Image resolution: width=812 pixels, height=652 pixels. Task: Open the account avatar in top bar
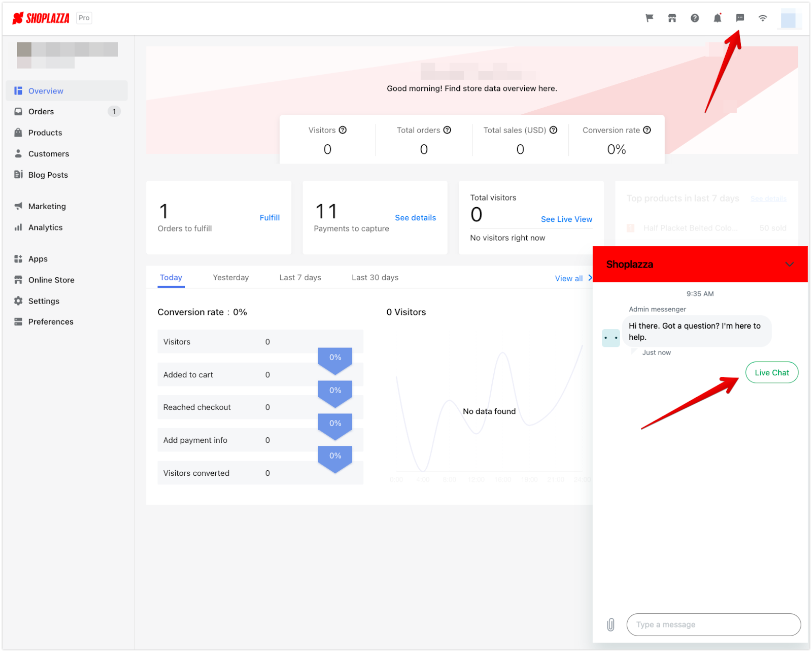point(788,20)
